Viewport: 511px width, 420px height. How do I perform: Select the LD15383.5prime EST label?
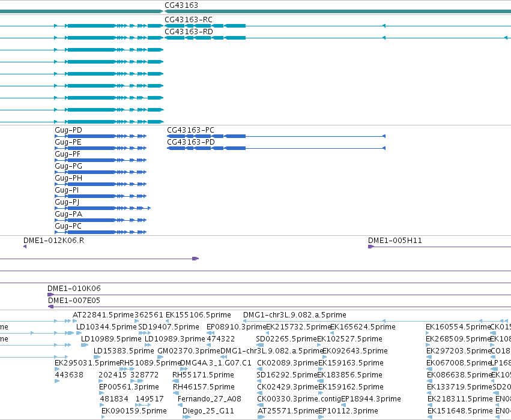124,351
